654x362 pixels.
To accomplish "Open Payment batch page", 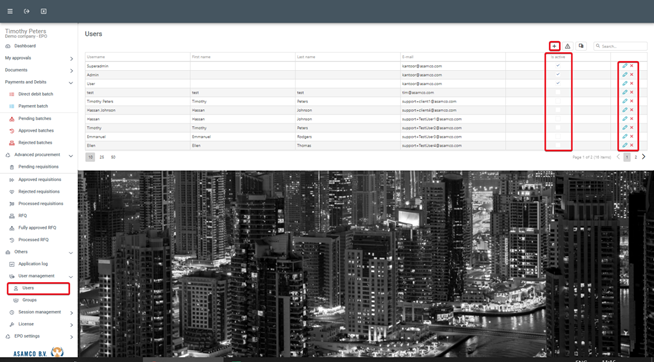I will coord(33,106).
